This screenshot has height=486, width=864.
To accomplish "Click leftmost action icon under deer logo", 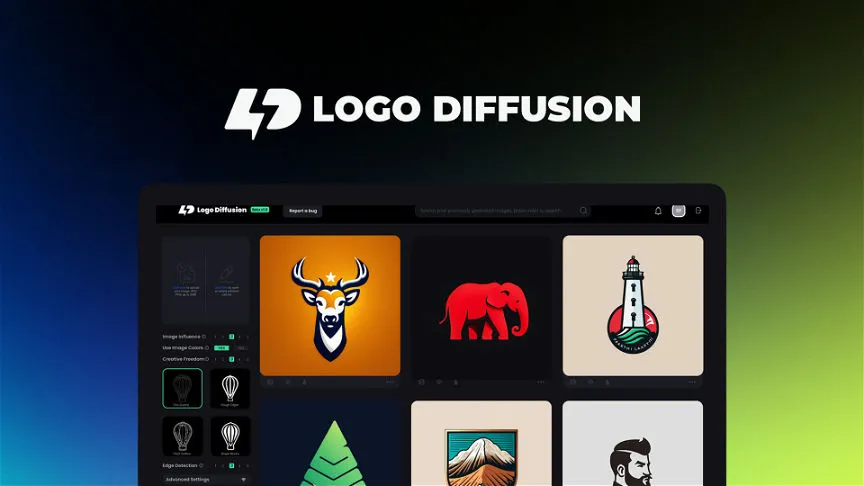I will point(270,382).
